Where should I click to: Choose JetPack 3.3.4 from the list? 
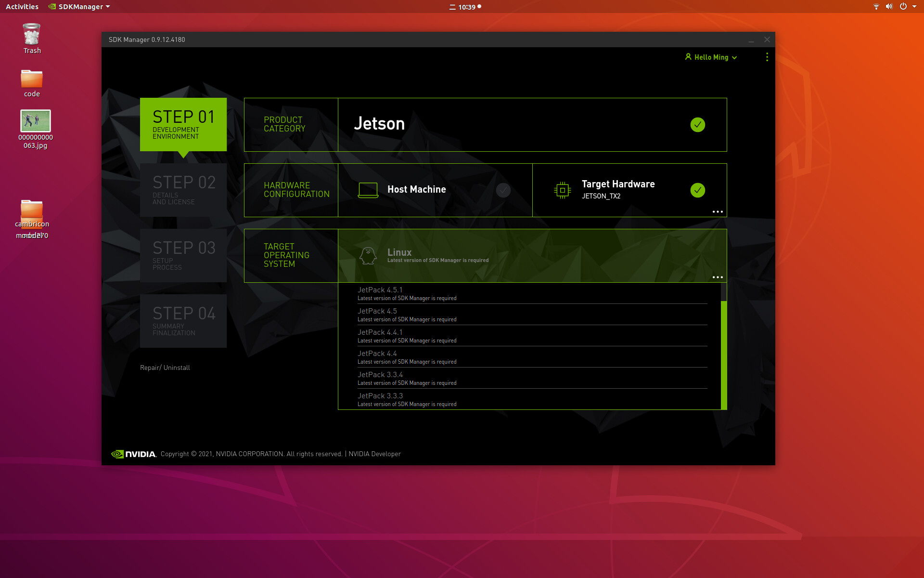(x=532, y=378)
